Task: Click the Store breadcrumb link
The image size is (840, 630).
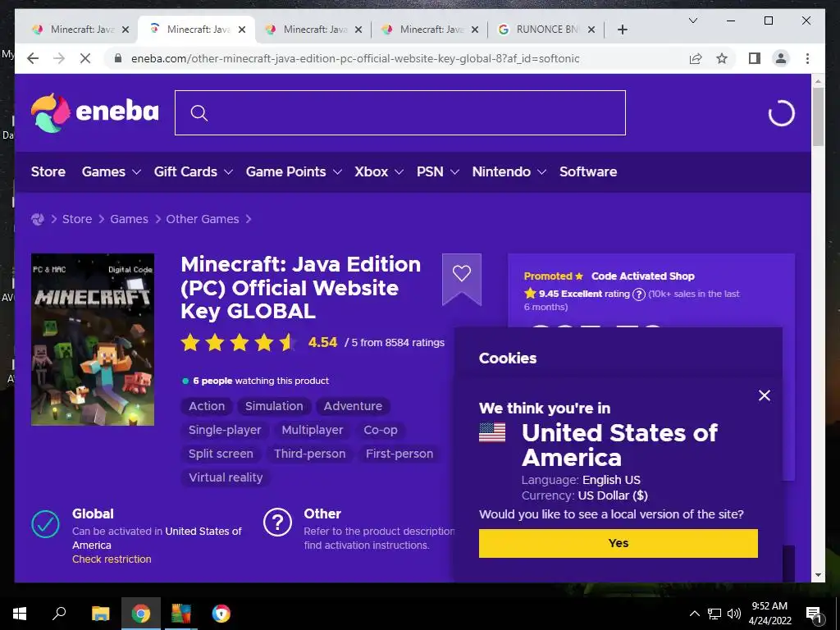Action: point(77,219)
